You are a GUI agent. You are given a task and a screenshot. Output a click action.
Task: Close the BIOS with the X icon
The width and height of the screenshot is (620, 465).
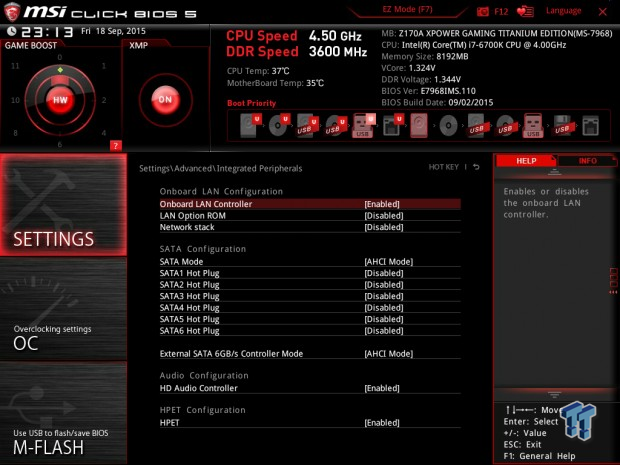(603, 12)
